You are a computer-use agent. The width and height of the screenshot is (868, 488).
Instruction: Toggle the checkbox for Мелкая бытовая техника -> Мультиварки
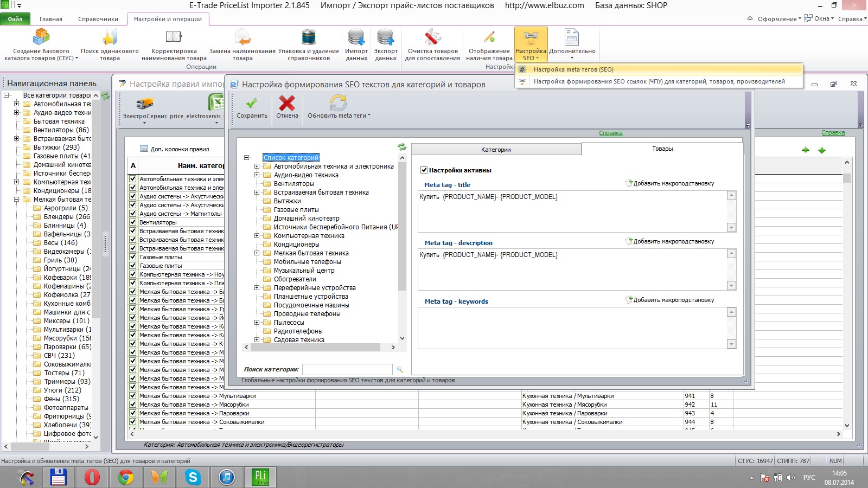point(132,396)
